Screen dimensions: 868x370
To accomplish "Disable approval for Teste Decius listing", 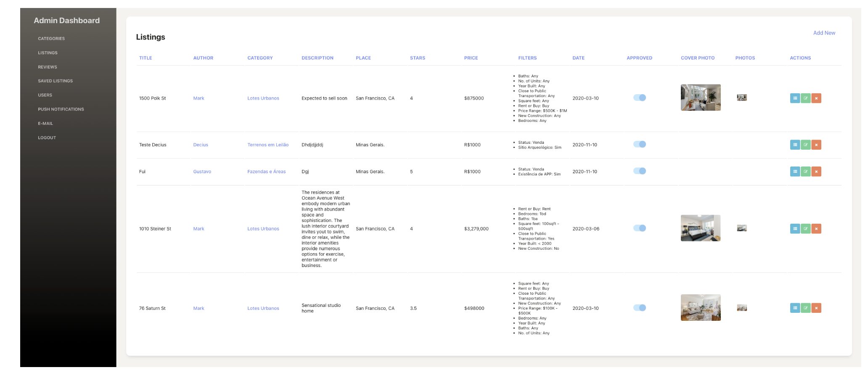I will [640, 145].
